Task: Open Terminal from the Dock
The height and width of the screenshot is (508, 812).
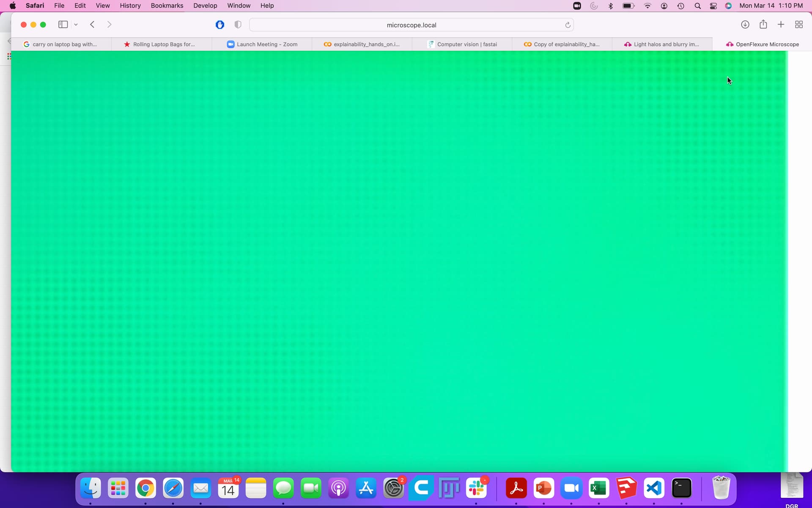Action: pyautogui.click(x=682, y=489)
